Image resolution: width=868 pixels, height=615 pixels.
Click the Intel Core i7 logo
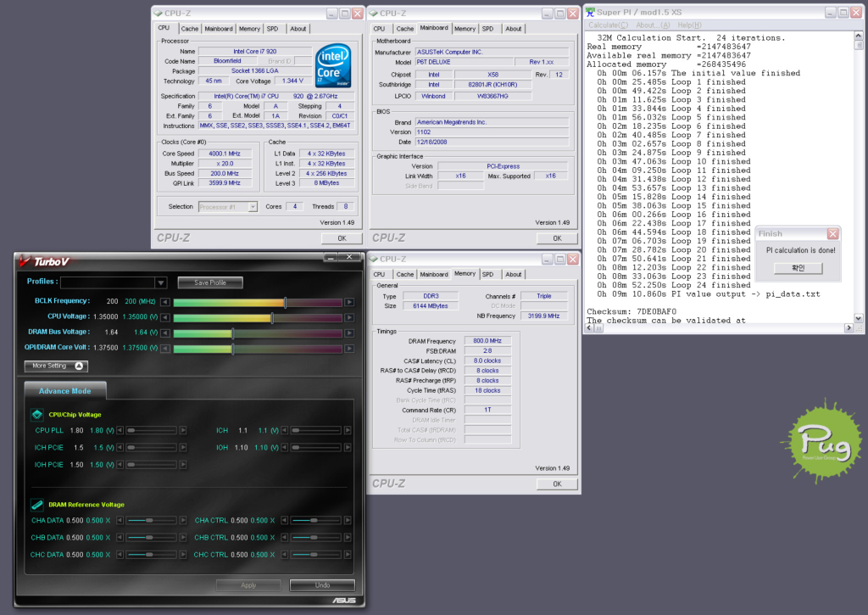pyautogui.click(x=333, y=66)
